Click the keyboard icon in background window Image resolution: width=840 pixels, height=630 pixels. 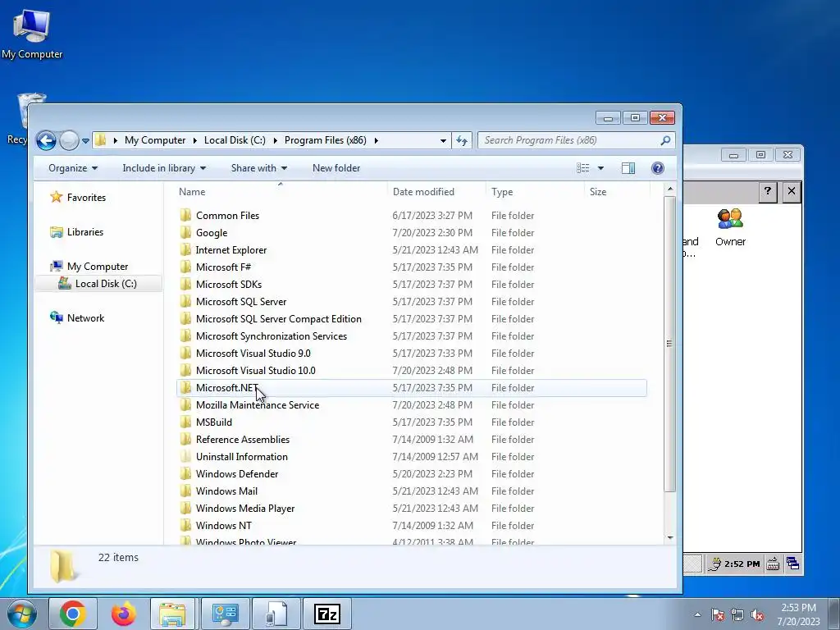773,564
